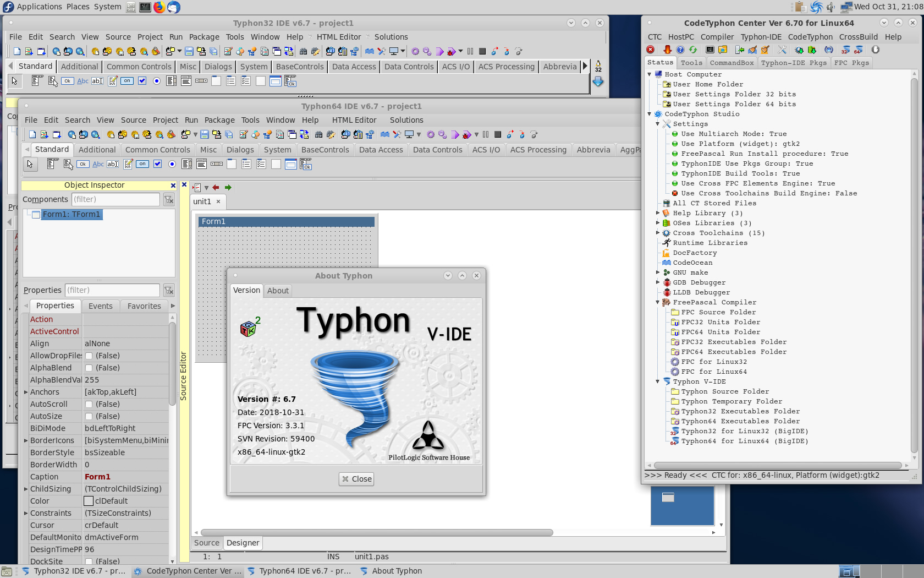
Task: Close the Object Inspector panel with its X
Action: pyautogui.click(x=173, y=186)
